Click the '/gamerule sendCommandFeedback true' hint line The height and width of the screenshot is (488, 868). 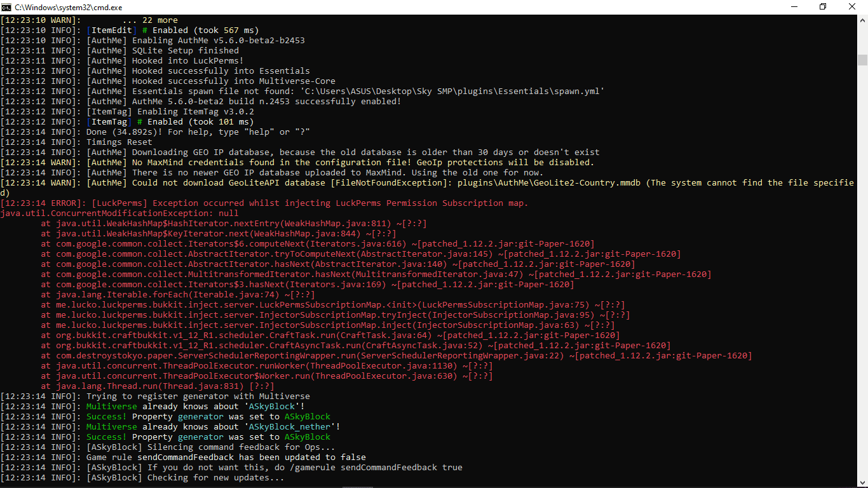pos(231,468)
